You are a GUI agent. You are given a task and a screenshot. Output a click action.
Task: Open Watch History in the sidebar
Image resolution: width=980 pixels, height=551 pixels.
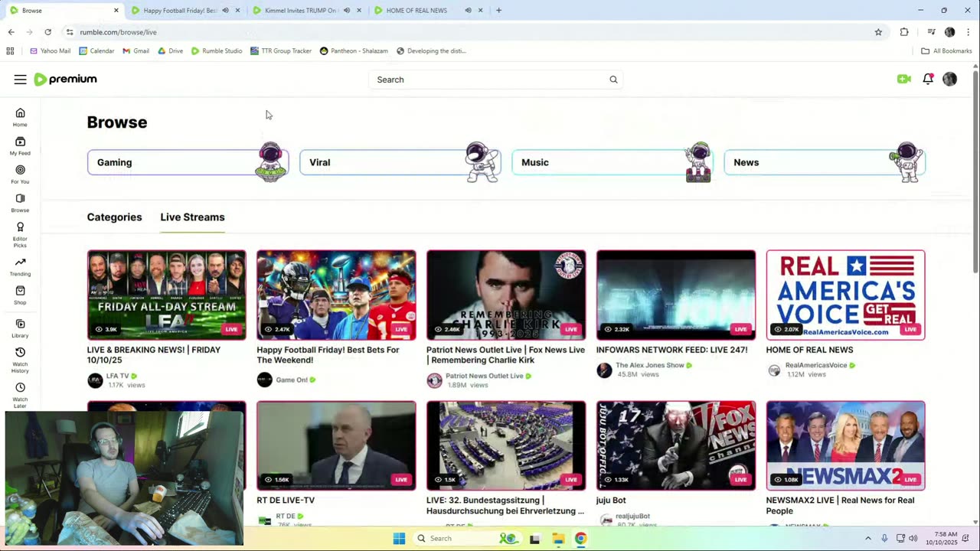coord(20,360)
